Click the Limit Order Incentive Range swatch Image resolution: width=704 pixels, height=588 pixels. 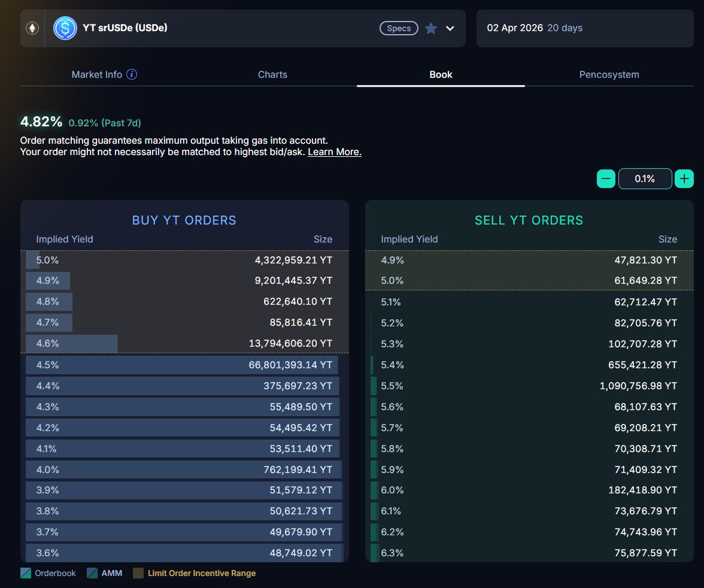pyautogui.click(x=138, y=573)
